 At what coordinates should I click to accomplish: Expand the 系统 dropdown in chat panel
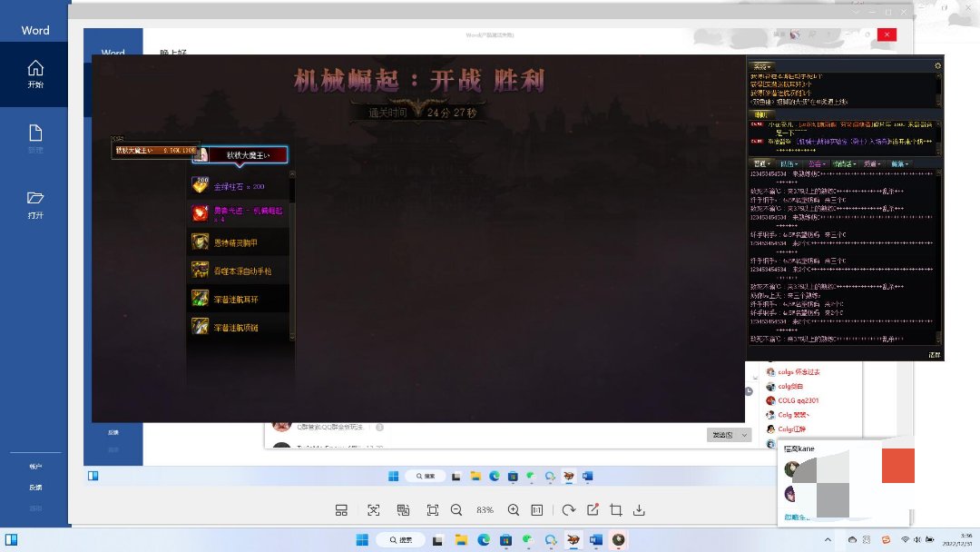762,65
